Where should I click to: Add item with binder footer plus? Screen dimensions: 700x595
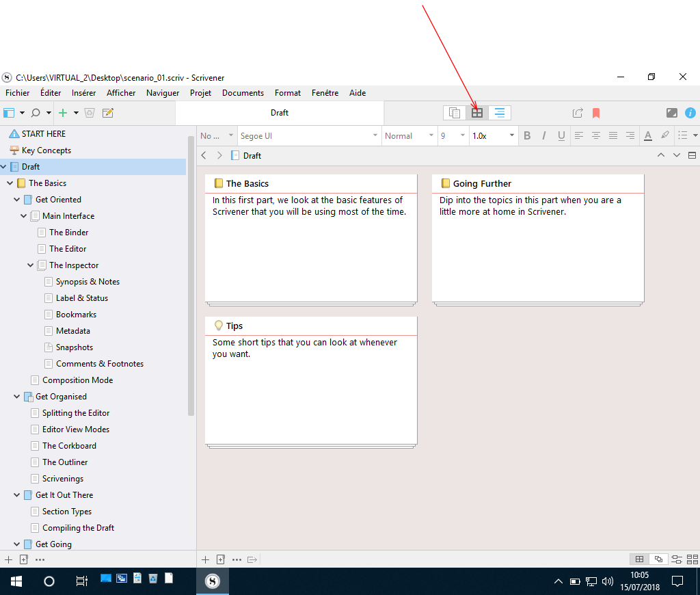[8, 559]
